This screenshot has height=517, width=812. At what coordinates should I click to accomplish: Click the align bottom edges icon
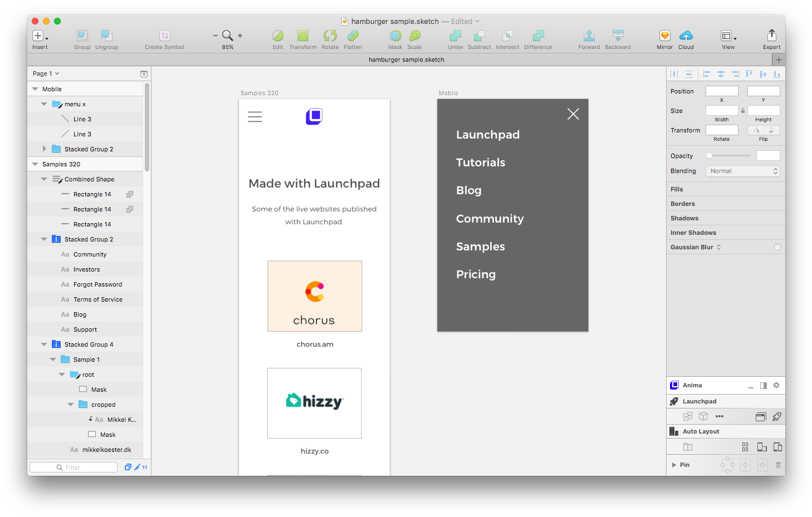pyautogui.click(x=777, y=74)
